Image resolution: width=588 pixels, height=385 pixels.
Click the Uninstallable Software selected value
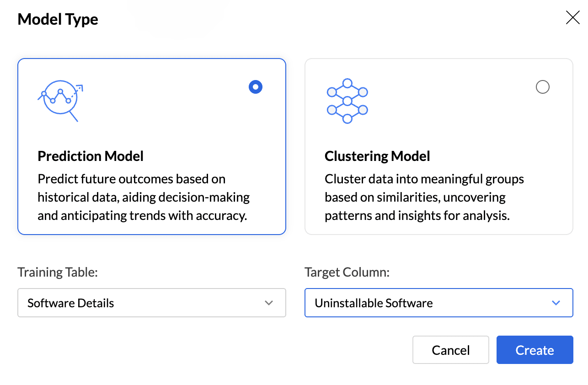point(374,303)
